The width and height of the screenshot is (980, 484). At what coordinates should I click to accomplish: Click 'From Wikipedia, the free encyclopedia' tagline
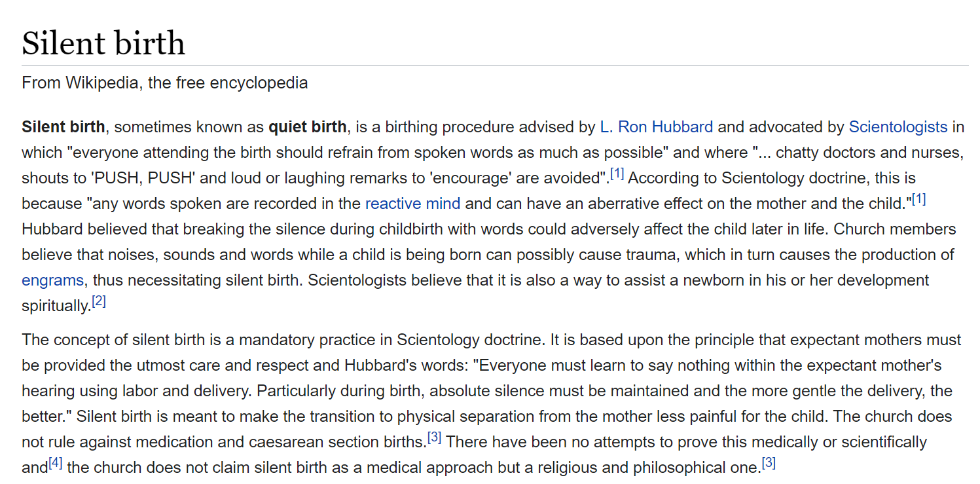click(x=164, y=83)
